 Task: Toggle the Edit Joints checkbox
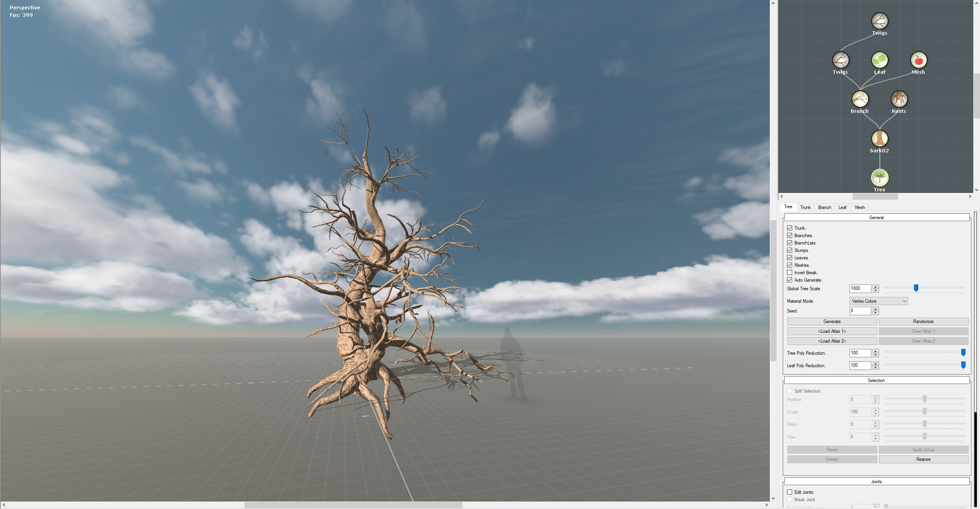coord(789,492)
